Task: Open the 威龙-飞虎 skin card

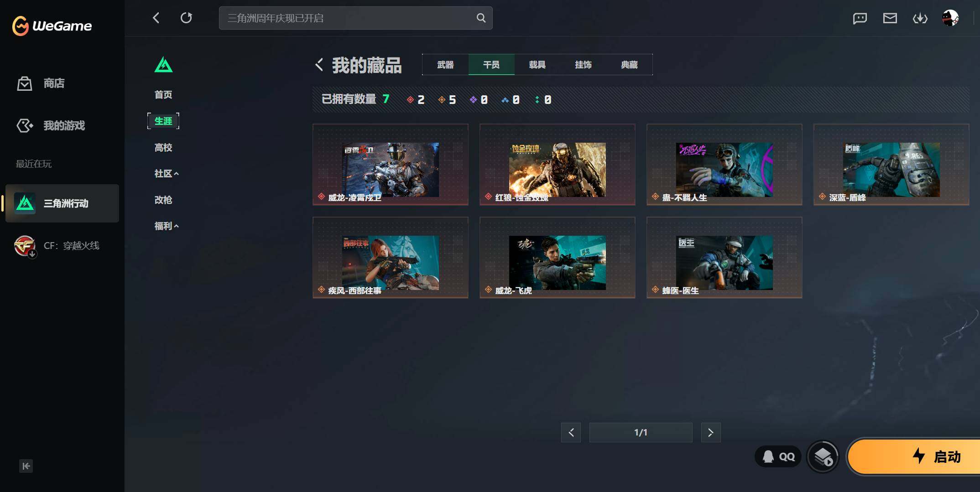Action: click(x=558, y=257)
